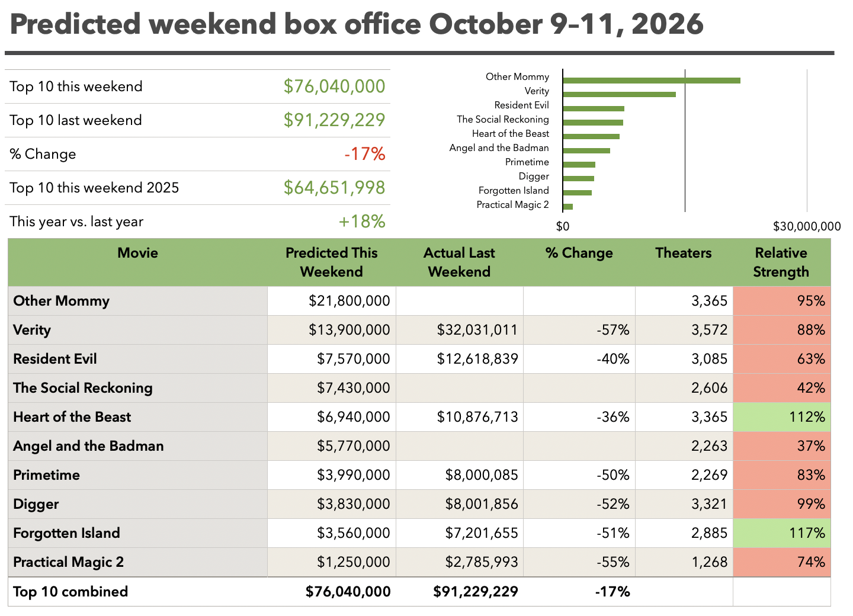Click the bold $91,229,229 combined total
The image size is (853, 616).
pyautogui.click(x=476, y=592)
